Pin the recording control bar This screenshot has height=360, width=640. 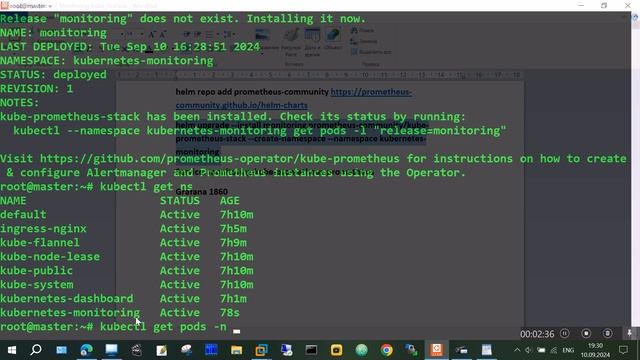[630, 333]
